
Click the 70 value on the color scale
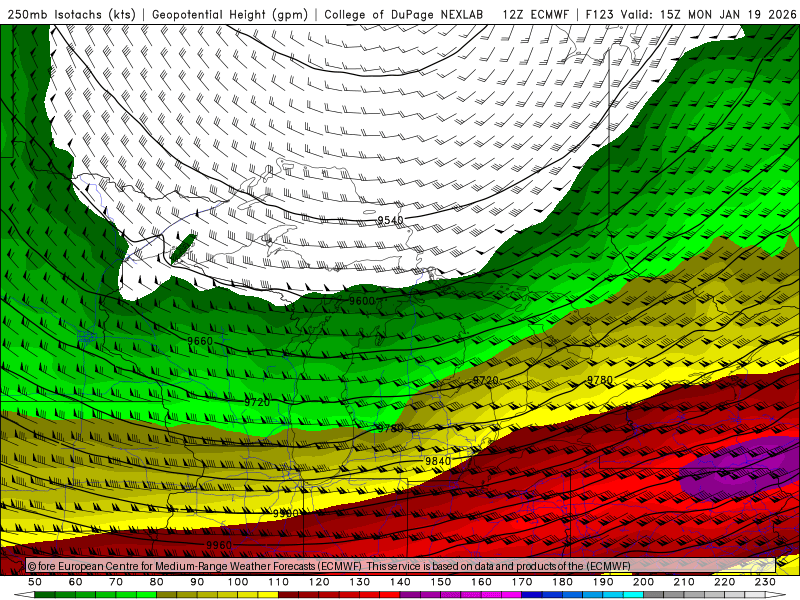tap(116, 582)
